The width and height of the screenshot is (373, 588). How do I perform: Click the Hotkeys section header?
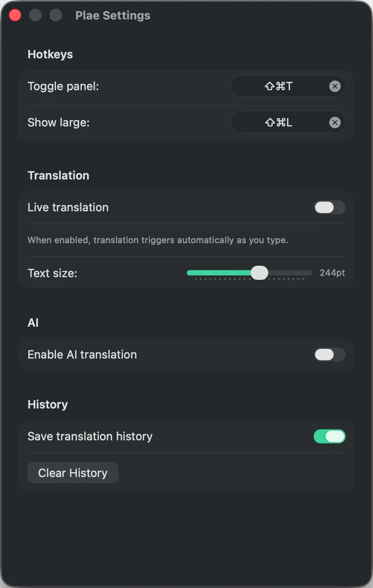50,54
